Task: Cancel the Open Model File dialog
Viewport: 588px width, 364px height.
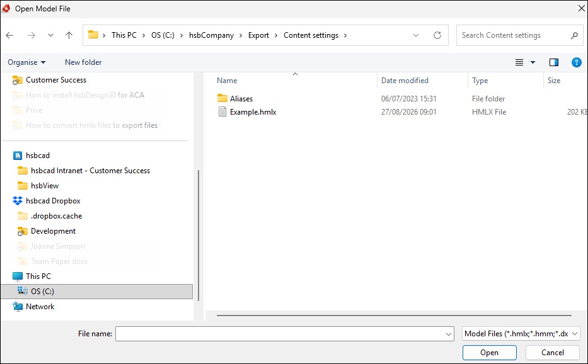Action: point(552,353)
